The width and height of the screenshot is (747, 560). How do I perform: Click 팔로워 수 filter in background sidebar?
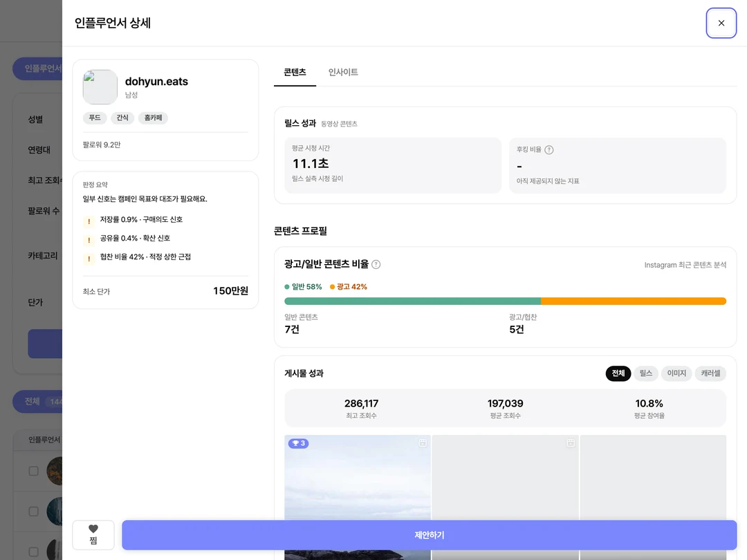[44, 210]
